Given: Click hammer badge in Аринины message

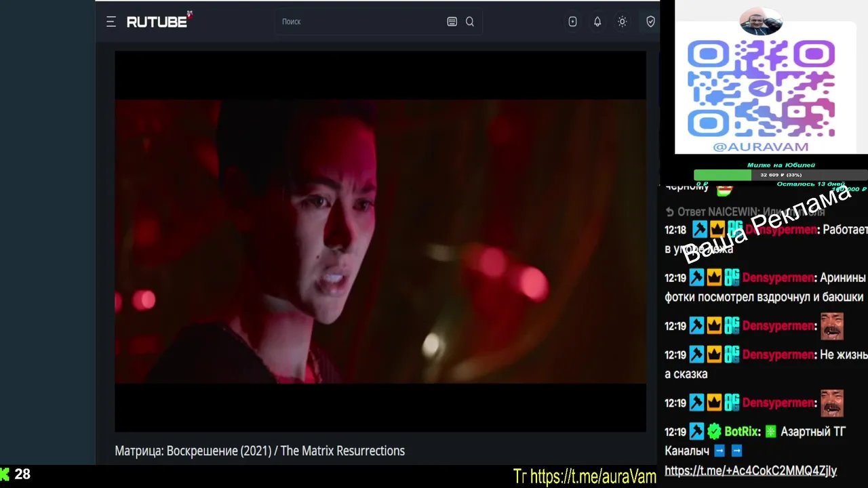Looking at the screenshot, I should (x=696, y=277).
